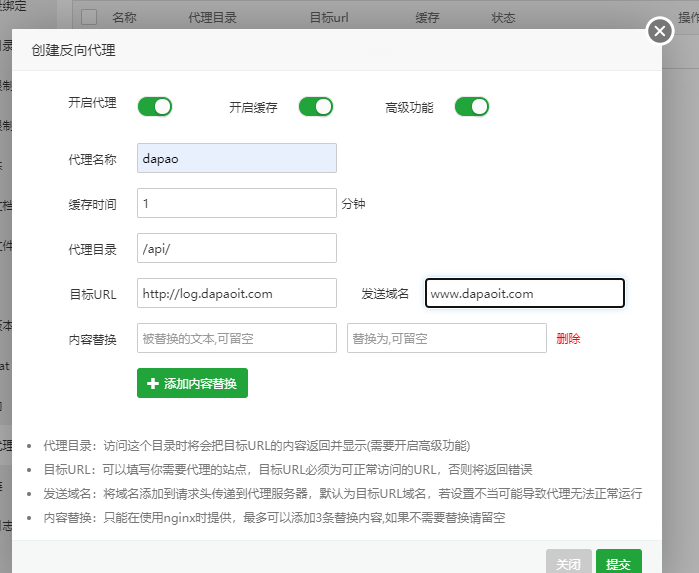Close the reverse proxy dialog with X icon

[660, 31]
